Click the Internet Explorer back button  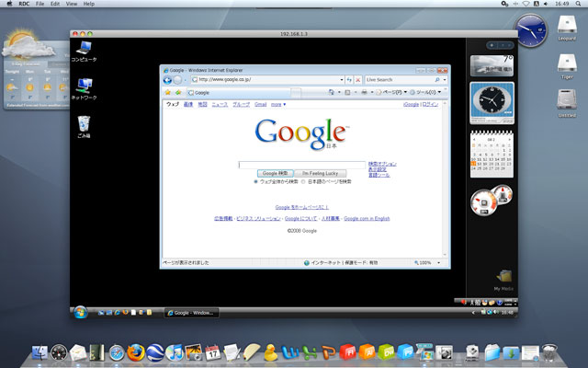(x=167, y=80)
